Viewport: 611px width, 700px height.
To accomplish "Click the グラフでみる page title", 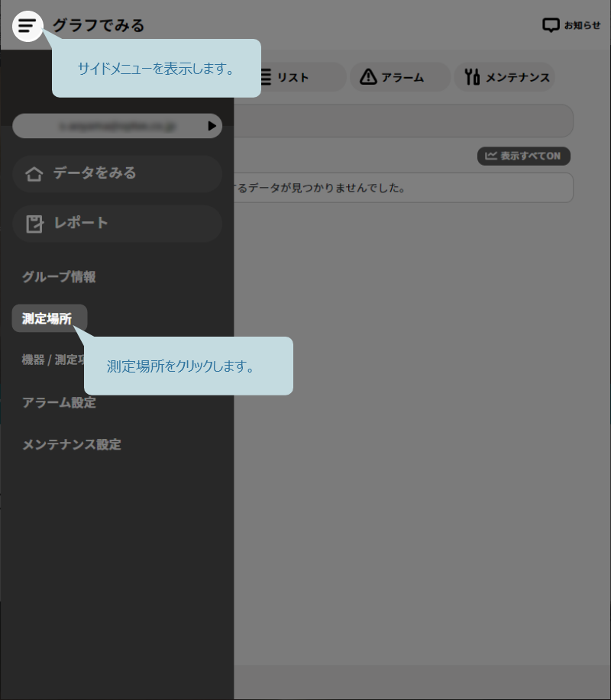I will 99,25.
